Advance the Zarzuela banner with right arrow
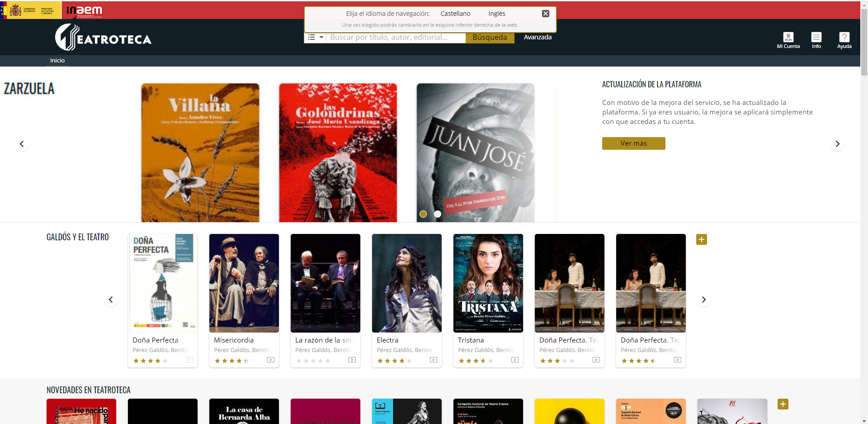 coord(837,144)
